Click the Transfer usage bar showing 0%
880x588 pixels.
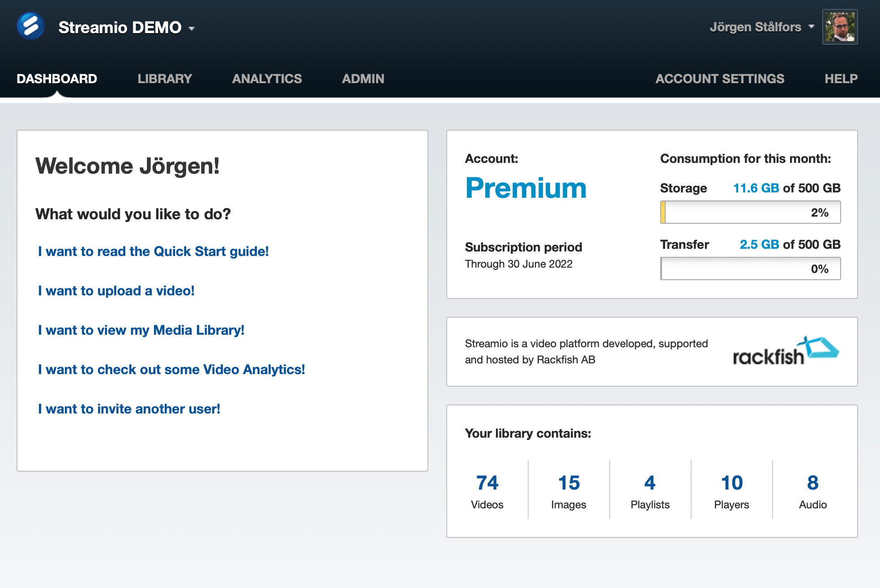[751, 268]
